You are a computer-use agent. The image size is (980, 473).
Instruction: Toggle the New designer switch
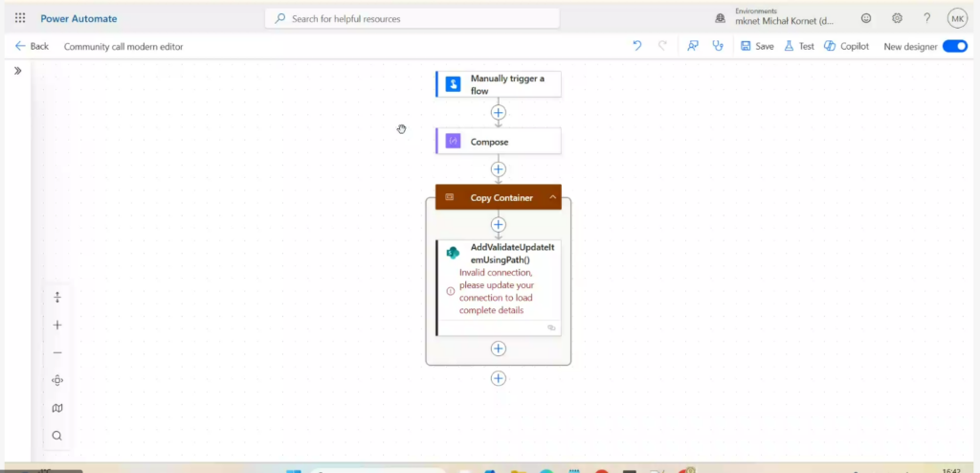click(x=954, y=46)
